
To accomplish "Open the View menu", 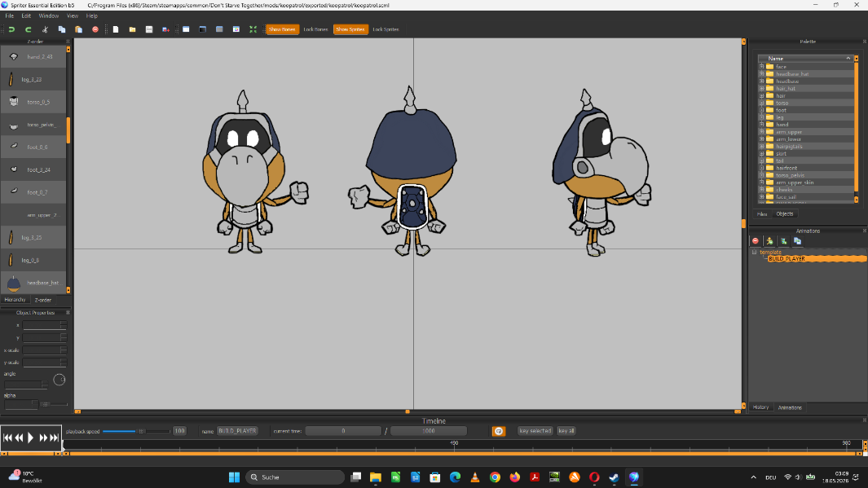I will (x=73, y=16).
